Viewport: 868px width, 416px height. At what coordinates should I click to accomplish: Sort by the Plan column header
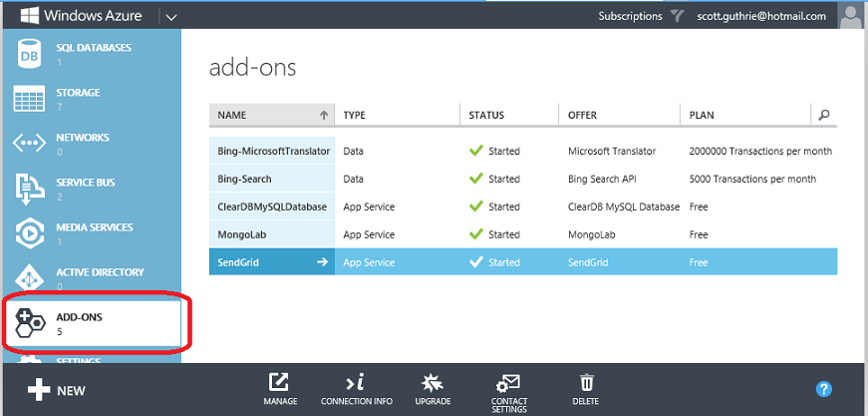coord(745,115)
